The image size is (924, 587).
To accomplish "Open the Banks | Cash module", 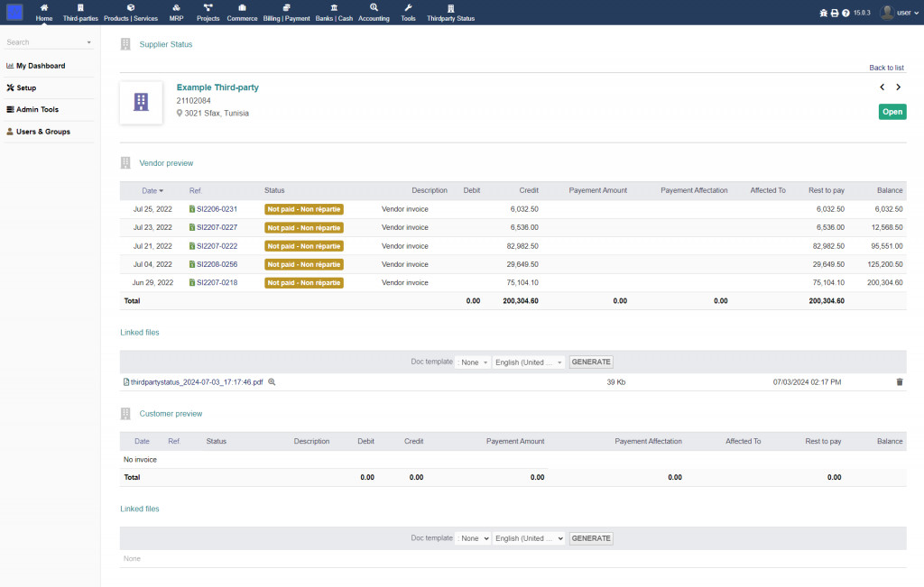I will pyautogui.click(x=334, y=12).
